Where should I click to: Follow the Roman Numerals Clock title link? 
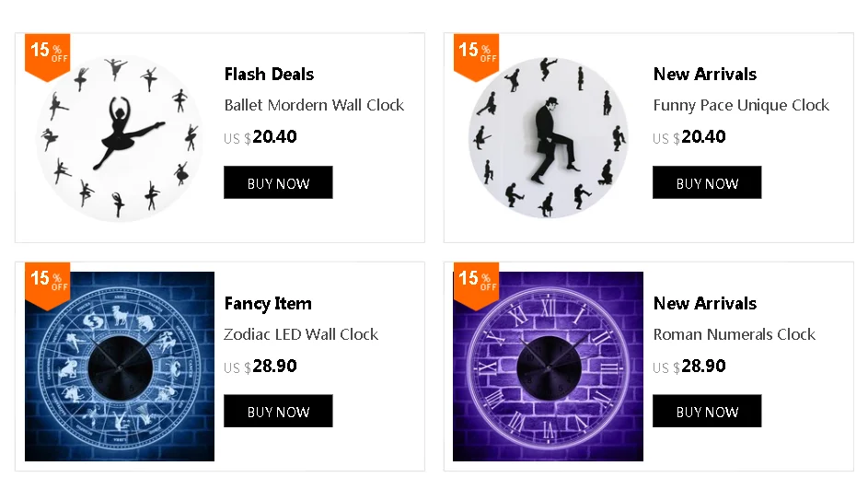(735, 334)
